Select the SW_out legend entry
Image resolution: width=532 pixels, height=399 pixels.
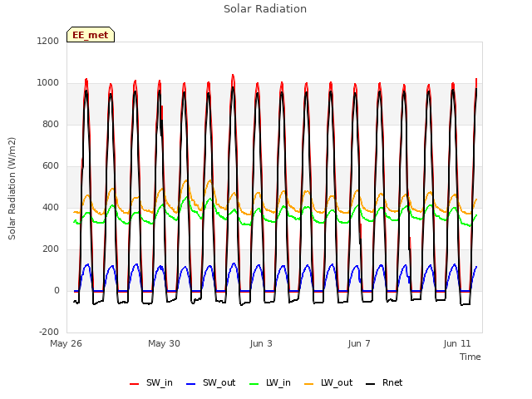tap(210, 383)
